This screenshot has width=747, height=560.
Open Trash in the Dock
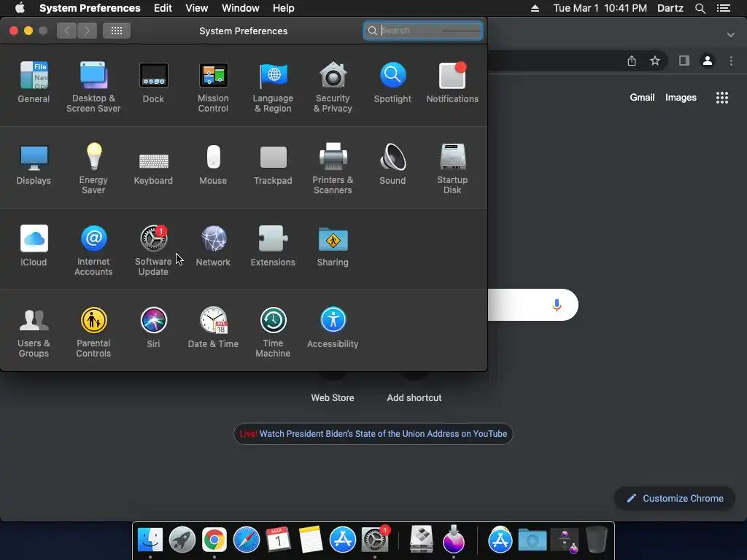coord(597,540)
